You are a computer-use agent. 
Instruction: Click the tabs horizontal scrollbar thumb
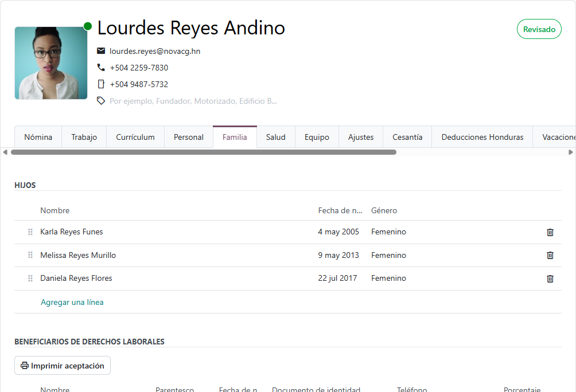pos(204,152)
